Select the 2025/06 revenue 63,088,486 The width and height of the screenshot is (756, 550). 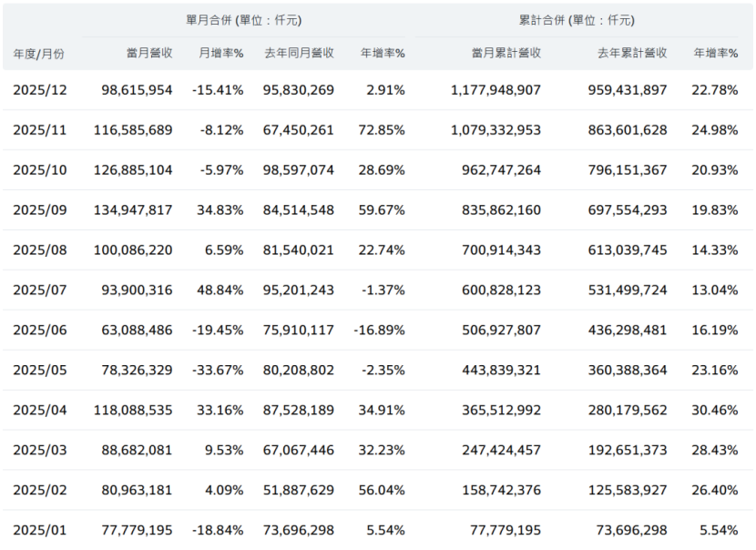[133, 331]
